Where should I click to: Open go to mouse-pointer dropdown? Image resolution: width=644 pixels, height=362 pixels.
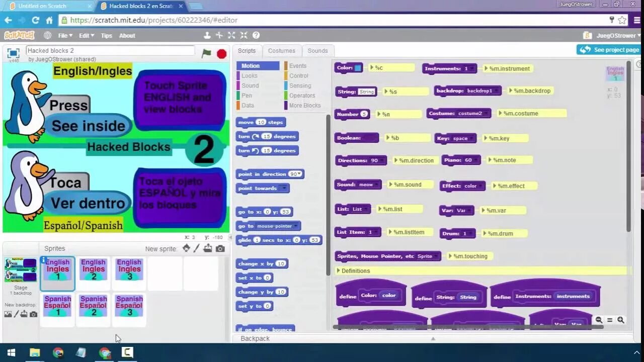click(296, 226)
